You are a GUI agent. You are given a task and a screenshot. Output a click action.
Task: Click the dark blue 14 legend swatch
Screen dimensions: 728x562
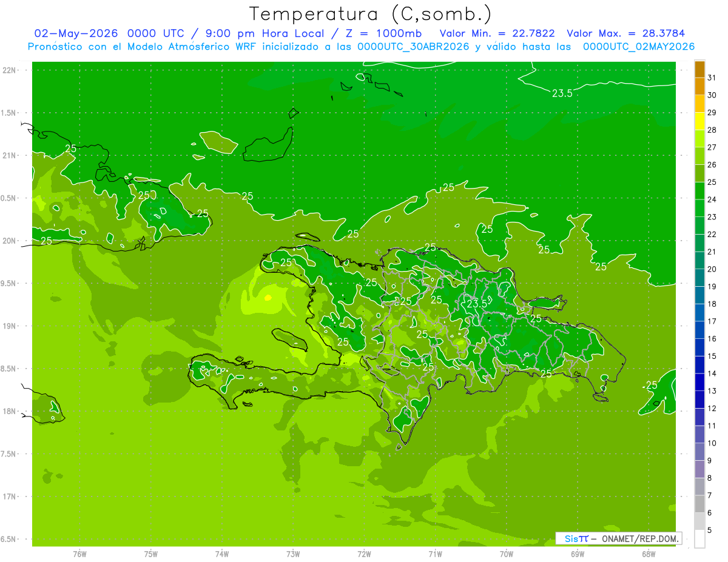click(x=699, y=365)
